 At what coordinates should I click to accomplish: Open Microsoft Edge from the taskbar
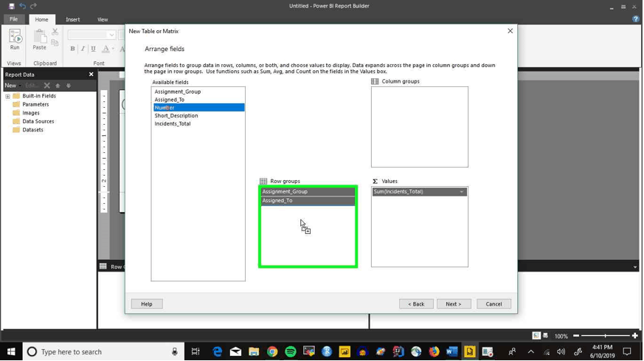pos(218,352)
